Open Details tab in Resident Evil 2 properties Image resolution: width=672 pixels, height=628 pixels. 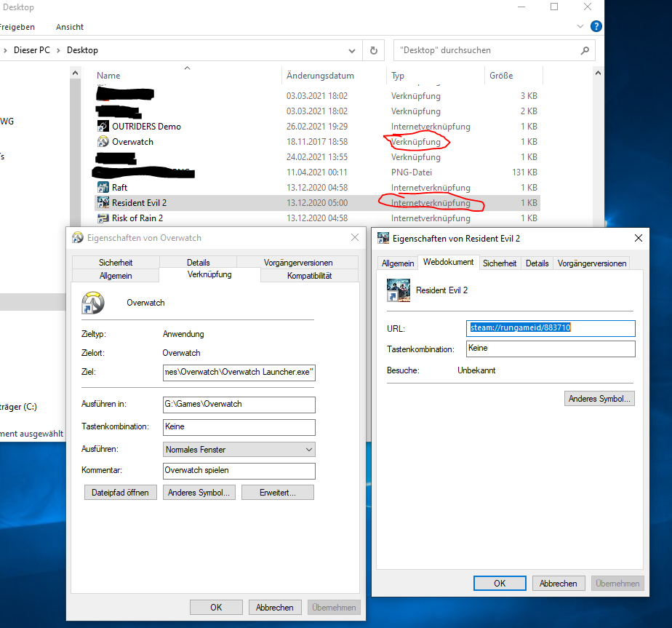pos(537,263)
